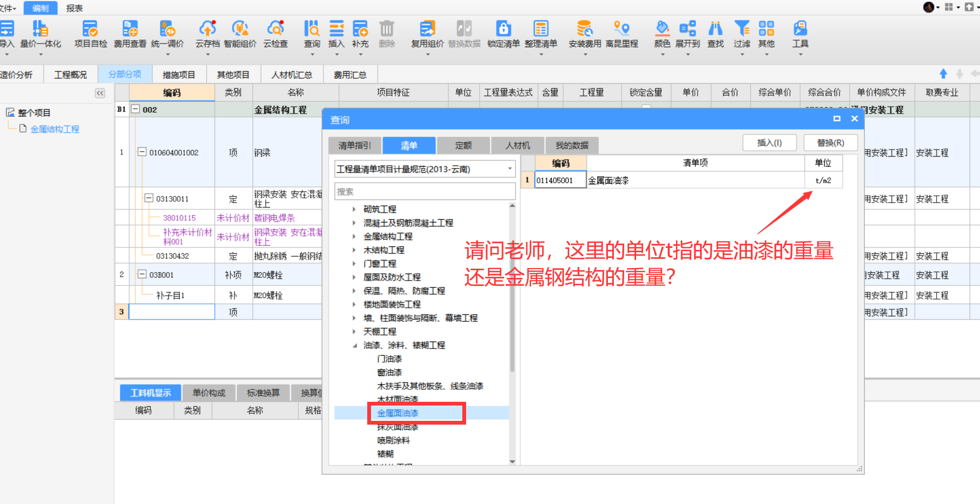Expand 混凝土及钢筋混凝土工程 node
Screen dimensions: 980x504
coord(354,223)
